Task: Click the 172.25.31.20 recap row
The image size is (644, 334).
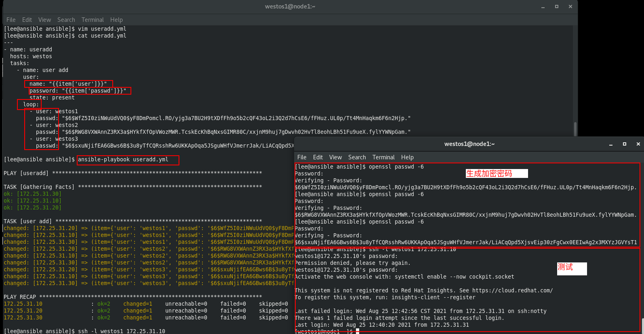Action: click(146, 311)
